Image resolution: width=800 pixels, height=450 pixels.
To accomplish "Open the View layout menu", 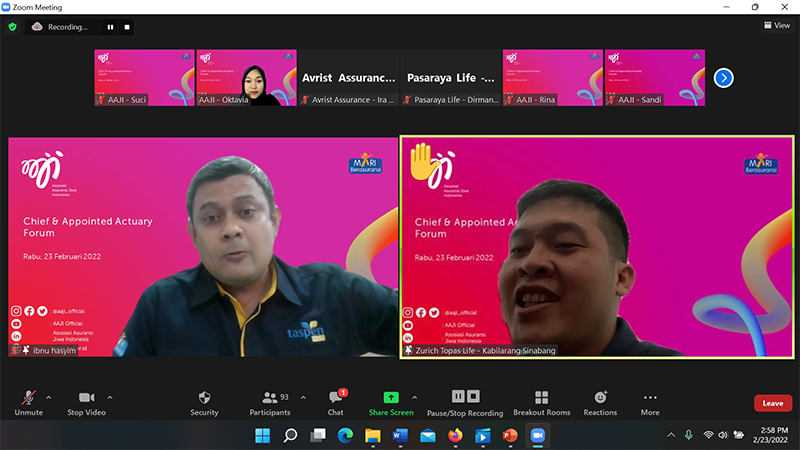I will pyautogui.click(x=777, y=25).
